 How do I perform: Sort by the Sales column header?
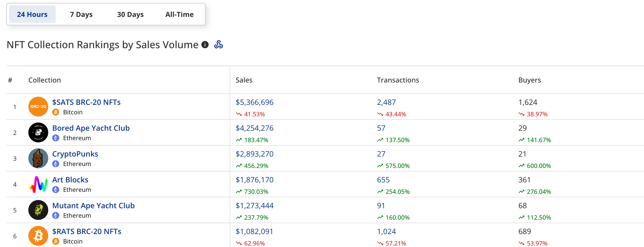[x=244, y=80]
